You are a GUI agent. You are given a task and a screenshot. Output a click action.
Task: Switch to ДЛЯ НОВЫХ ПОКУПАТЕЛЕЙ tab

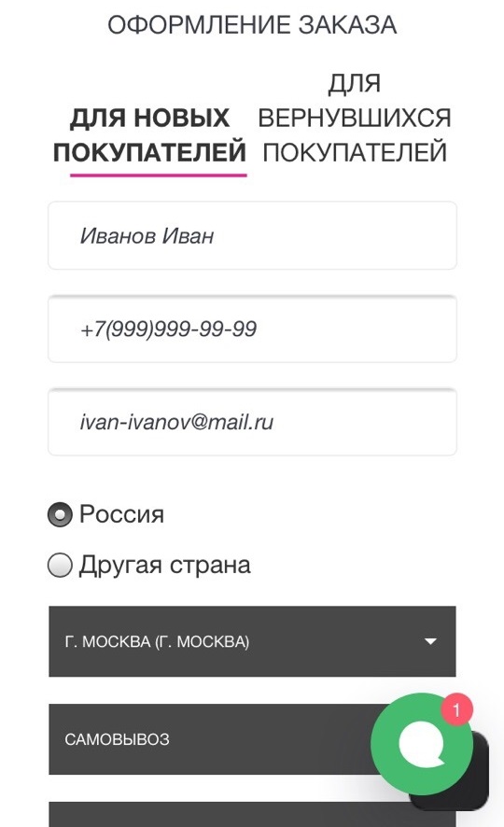pos(149,135)
